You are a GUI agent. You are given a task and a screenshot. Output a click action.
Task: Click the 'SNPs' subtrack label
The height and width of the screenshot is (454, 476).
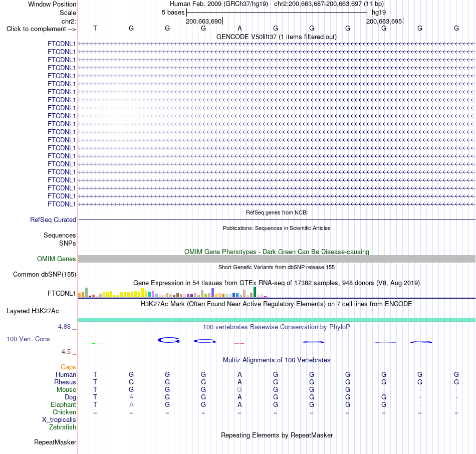68,243
